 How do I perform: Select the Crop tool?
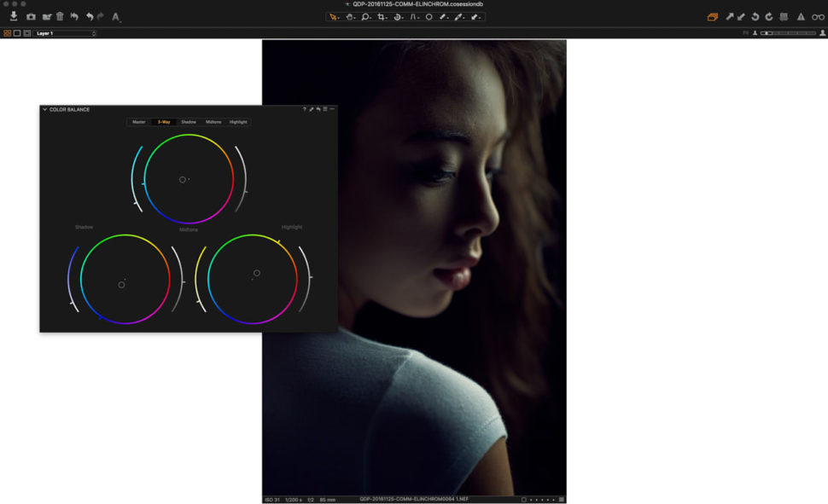[382, 16]
